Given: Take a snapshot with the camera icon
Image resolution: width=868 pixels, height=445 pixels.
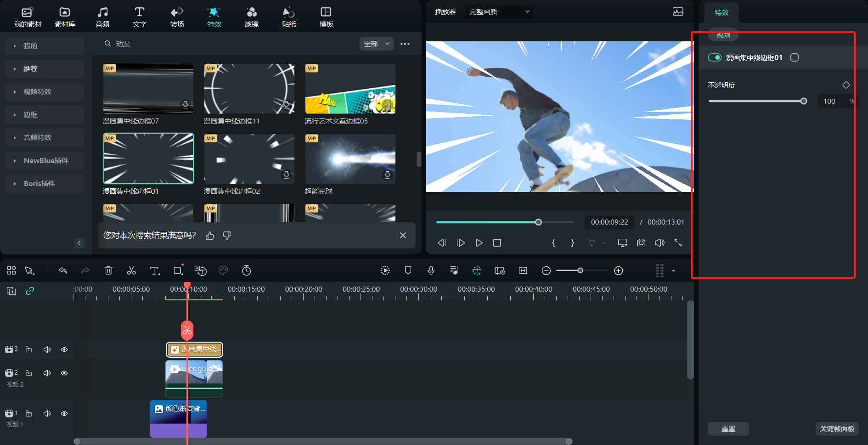Looking at the screenshot, I should click(641, 242).
